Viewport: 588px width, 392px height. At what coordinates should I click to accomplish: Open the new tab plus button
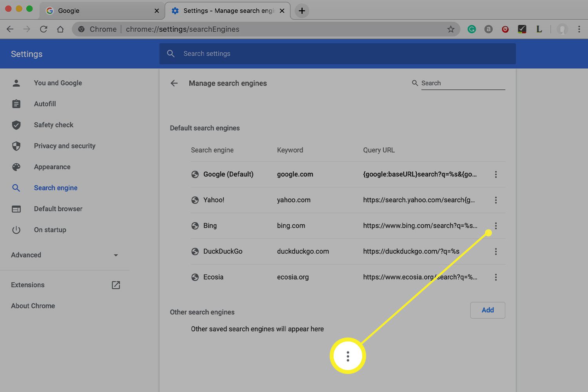[x=302, y=11]
